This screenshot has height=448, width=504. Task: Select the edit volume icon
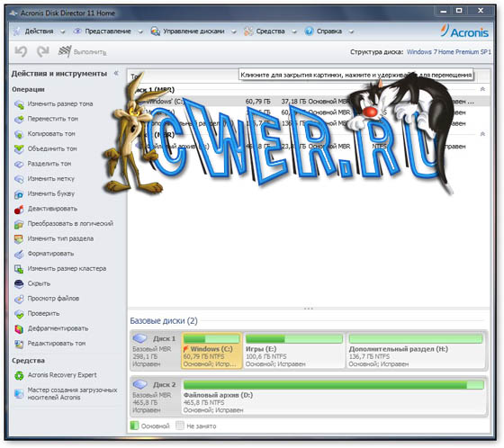pos(19,344)
